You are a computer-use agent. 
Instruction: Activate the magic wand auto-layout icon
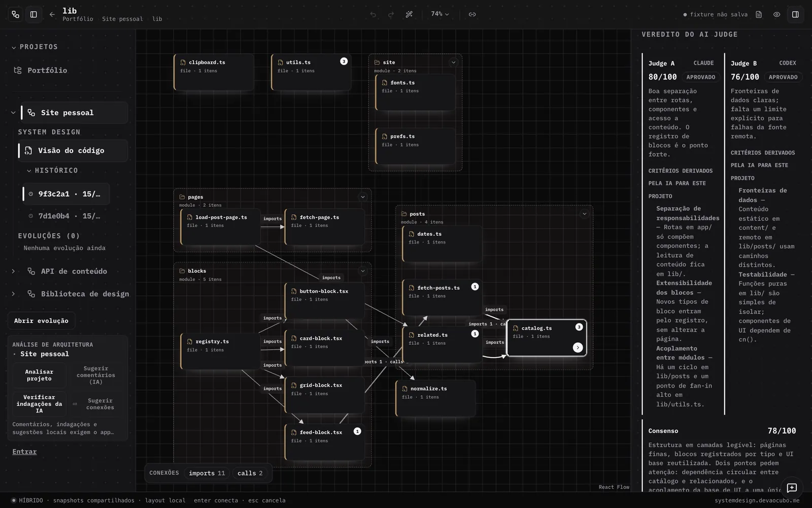[x=409, y=14]
